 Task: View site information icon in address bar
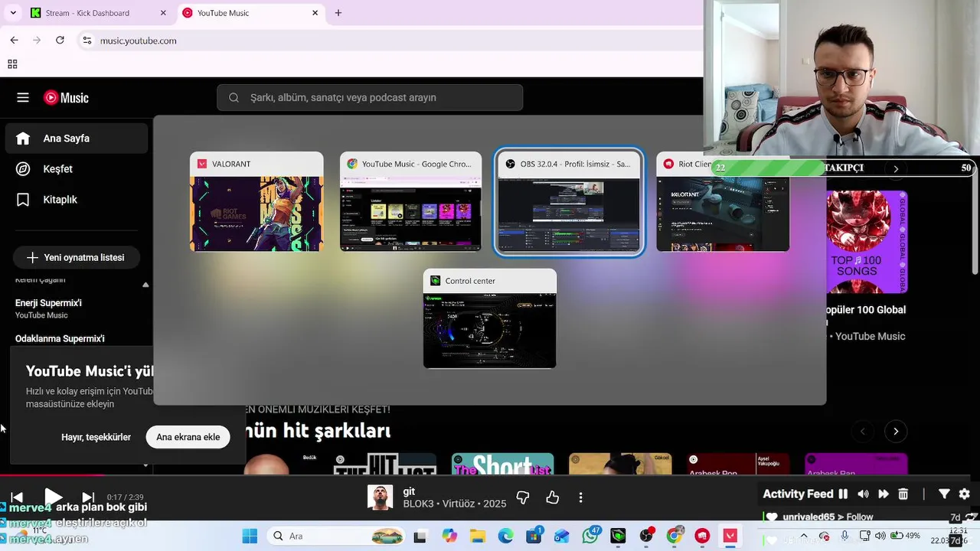pos(87,41)
